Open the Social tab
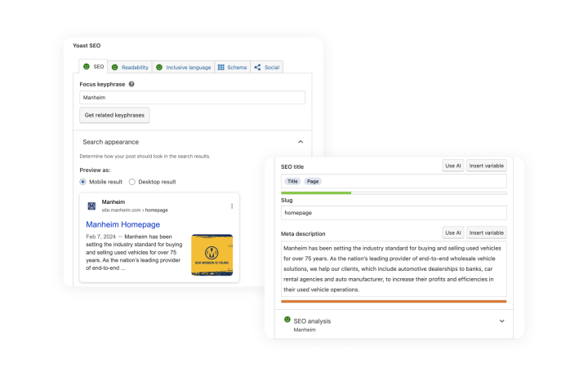This screenshot has height=376, width=588. point(266,67)
